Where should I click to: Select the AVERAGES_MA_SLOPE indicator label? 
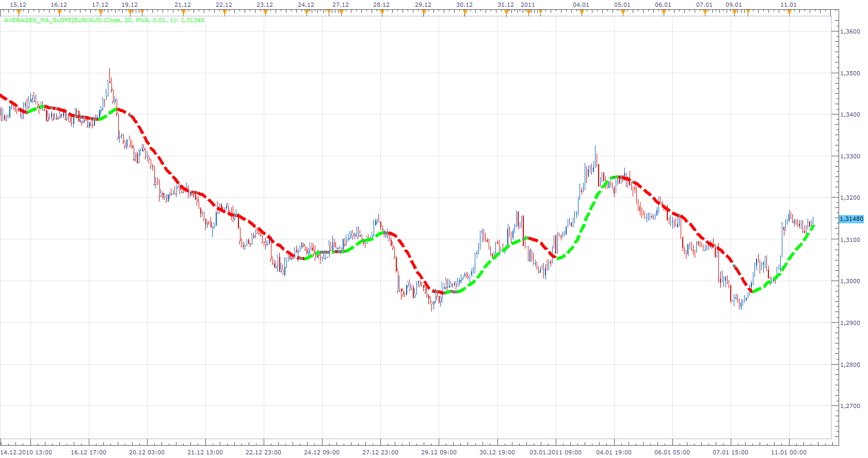coord(104,20)
